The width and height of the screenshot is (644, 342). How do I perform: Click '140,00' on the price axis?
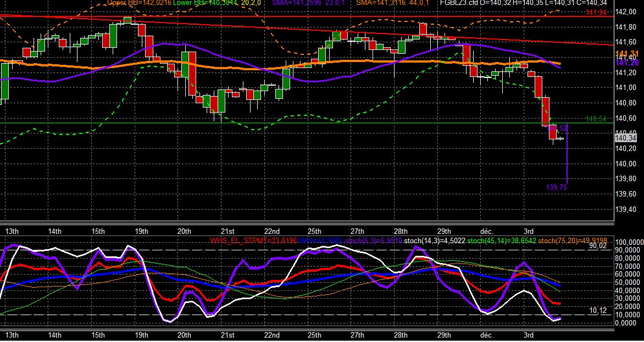[x=625, y=164]
